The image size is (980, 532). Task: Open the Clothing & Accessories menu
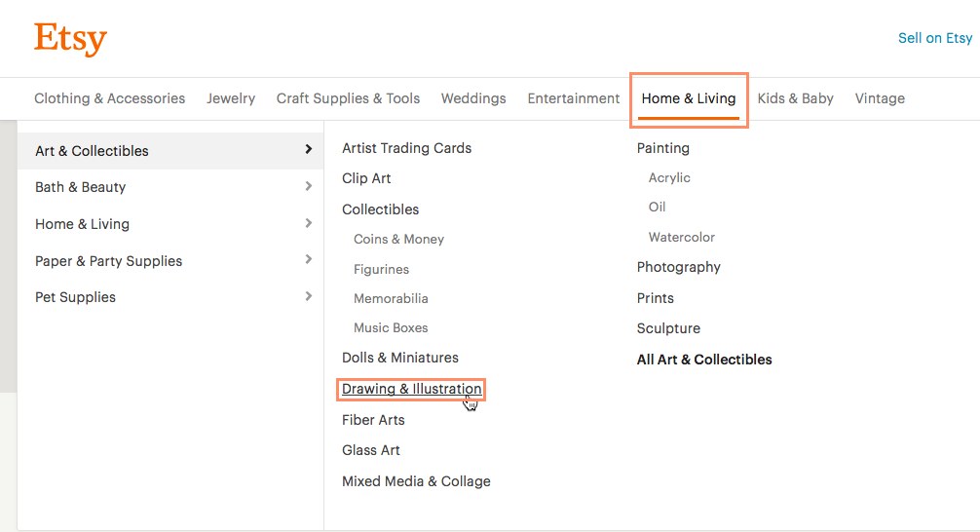coord(109,98)
